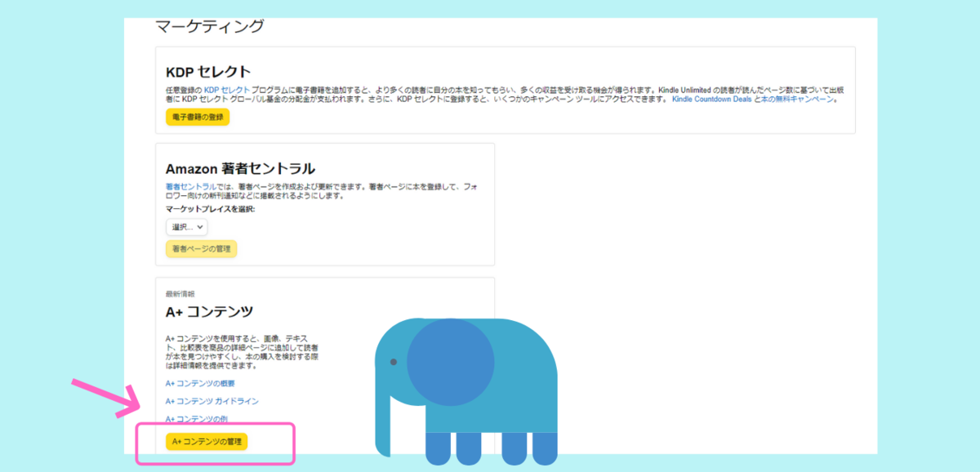The image size is (980, 472).
Task: Select the マーケットプレイスを選択: label
Action: pos(210,210)
